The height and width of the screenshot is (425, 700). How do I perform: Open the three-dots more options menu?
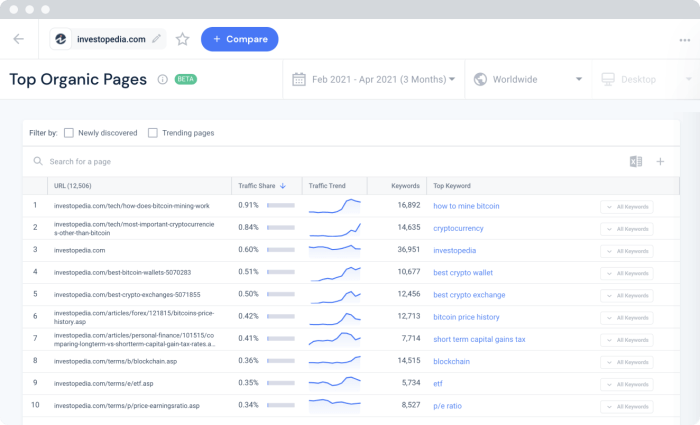pos(685,40)
